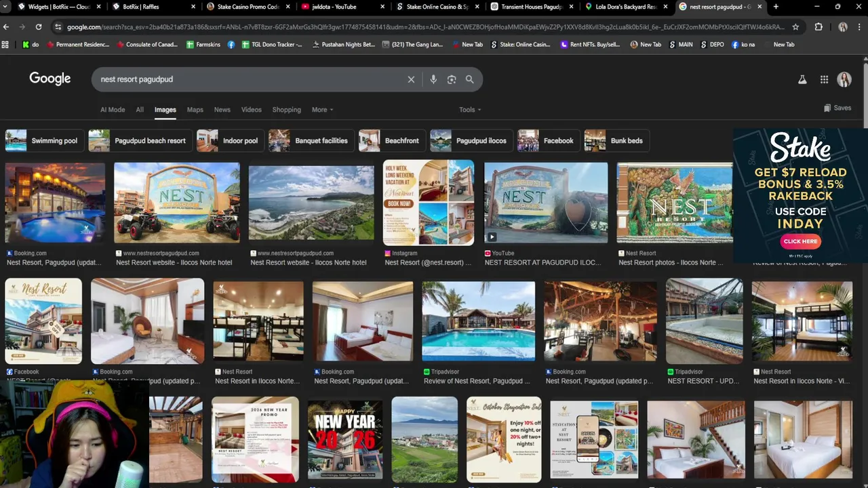Open the Chrome tab search chevron
The width and height of the screenshot is (868, 488).
pos(6,7)
